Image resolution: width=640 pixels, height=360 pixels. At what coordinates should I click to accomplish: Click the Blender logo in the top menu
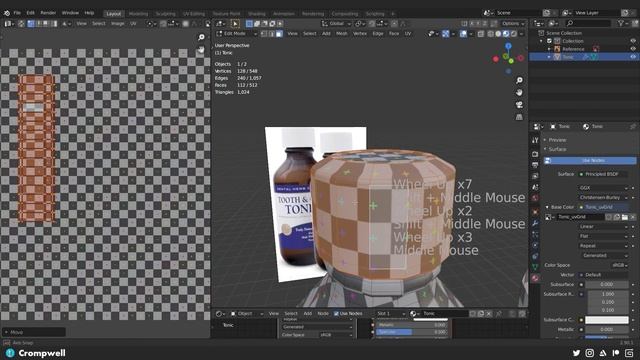click(7, 13)
